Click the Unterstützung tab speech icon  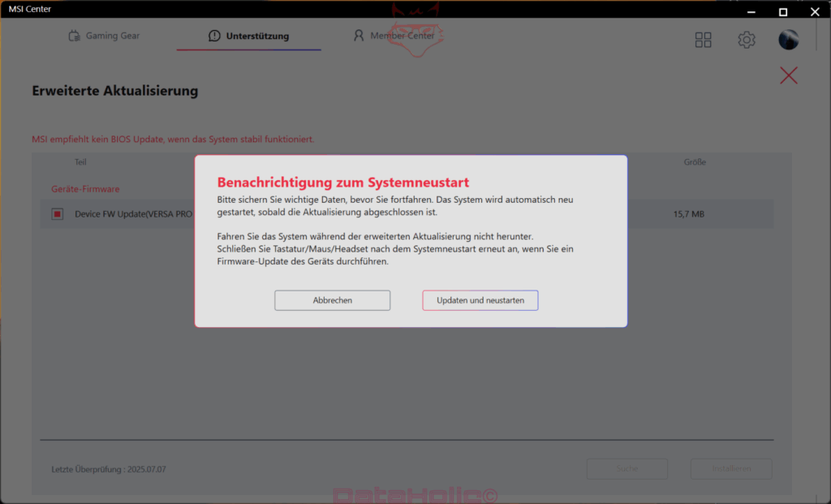coord(214,36)
